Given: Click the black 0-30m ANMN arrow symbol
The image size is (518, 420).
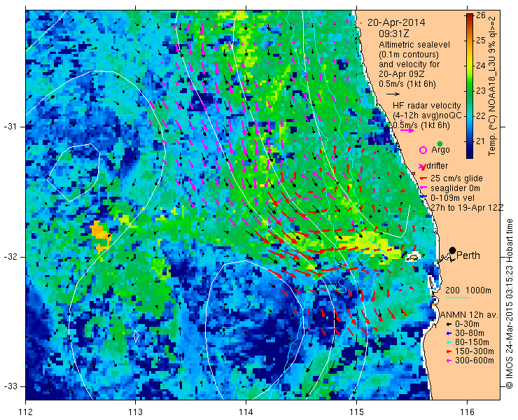Looking at the screenshot, I should 449,325.
